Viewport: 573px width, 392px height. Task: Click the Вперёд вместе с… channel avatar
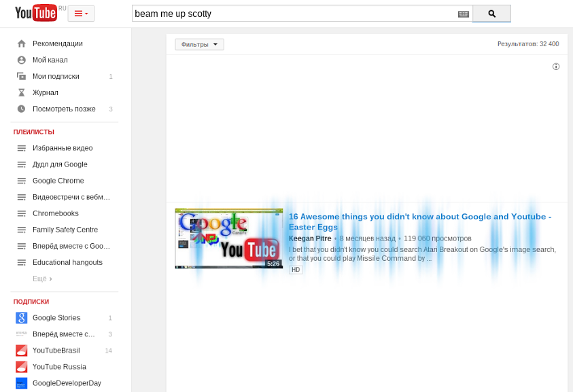pyautogui.click(x=22, y=334)
